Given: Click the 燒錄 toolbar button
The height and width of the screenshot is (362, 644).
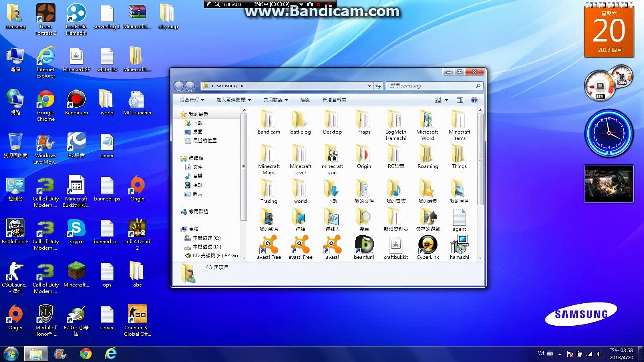Looking at the screenshot, I should [x=305, y=100].
